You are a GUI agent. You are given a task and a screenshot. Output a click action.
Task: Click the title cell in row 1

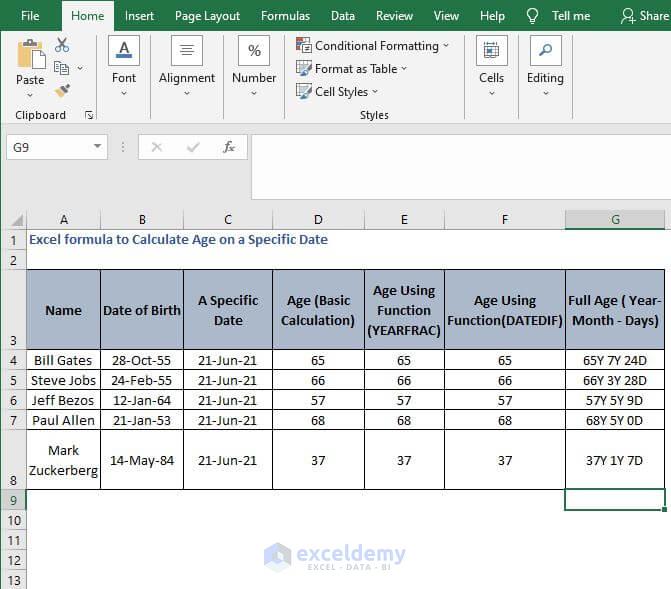pos(178,239)
